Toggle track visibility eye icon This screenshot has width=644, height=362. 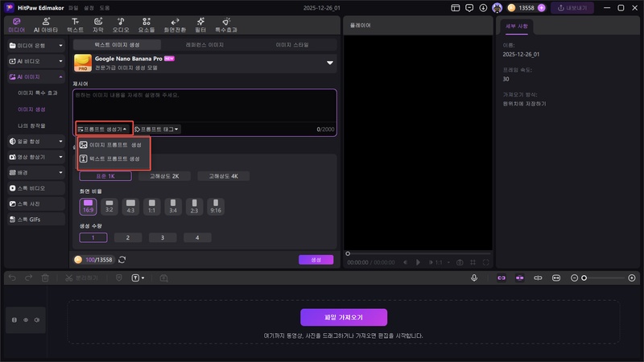click(26, 319)
